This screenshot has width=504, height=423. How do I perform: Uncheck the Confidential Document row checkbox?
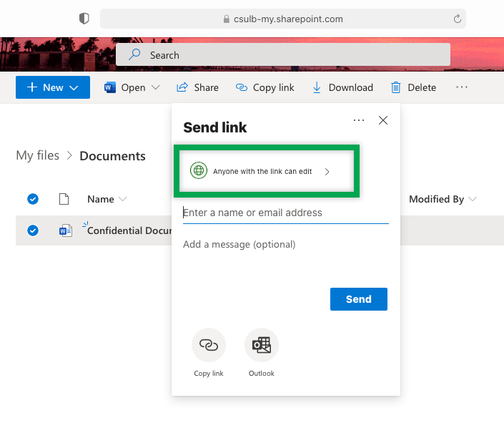pyautogui.click(x=33, y=230)
